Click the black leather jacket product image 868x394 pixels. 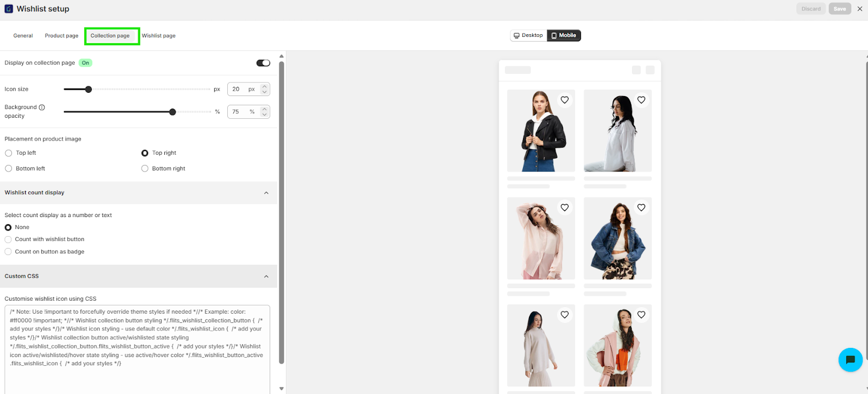pyautogui.click(x=541, y=131)
